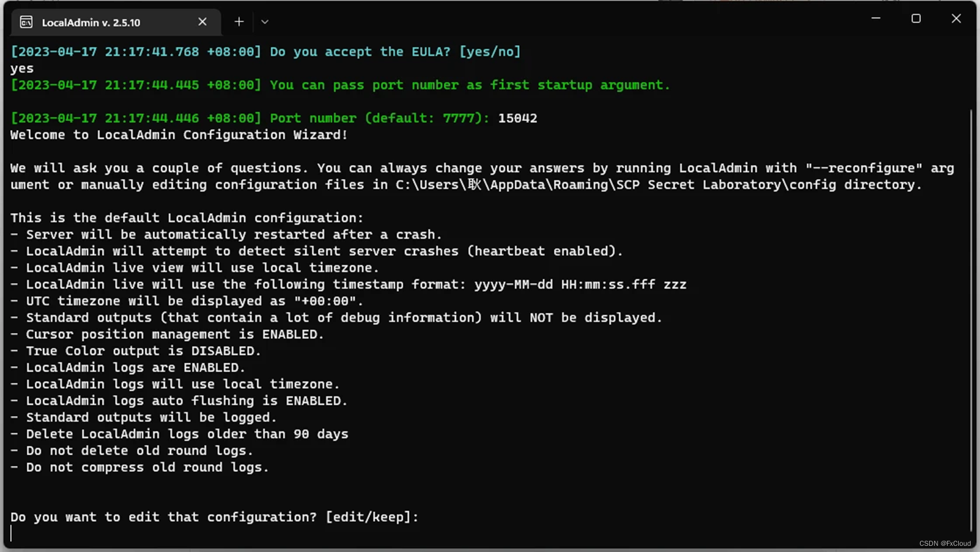
Task: Click the terminal icon on LocalAdmin tab
Action: pyautogui.click(x=26, y=22)
